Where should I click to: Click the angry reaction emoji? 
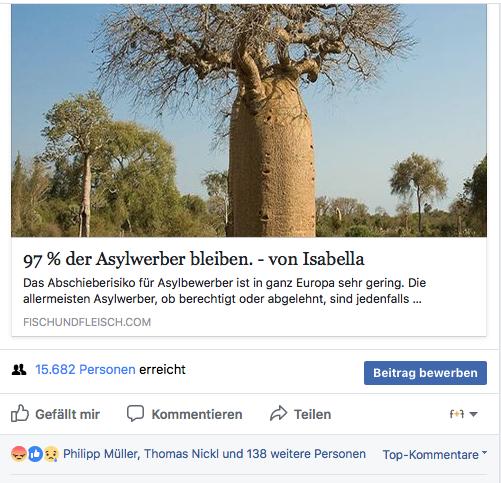[x=19, y=454]
